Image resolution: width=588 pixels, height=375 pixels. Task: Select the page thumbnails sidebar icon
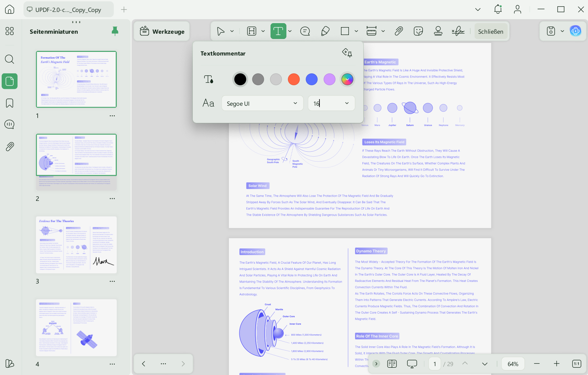[10, 81]
